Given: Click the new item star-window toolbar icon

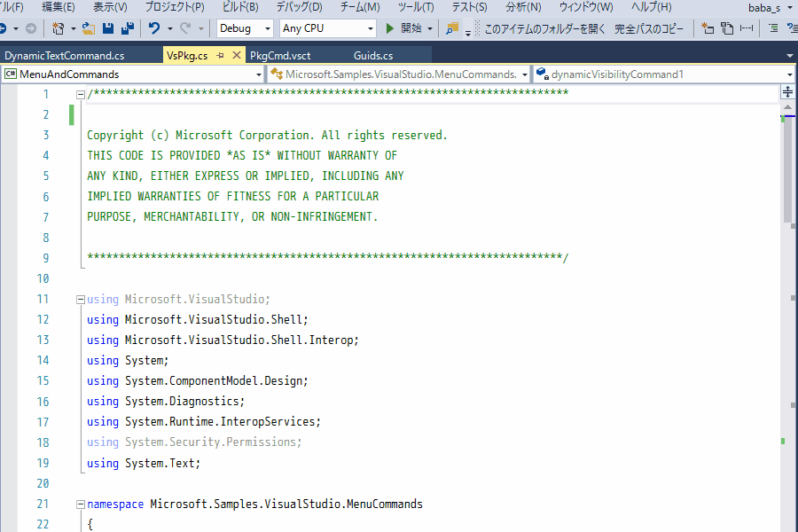Looking at the screenshot, I should (x=708, y=28).
